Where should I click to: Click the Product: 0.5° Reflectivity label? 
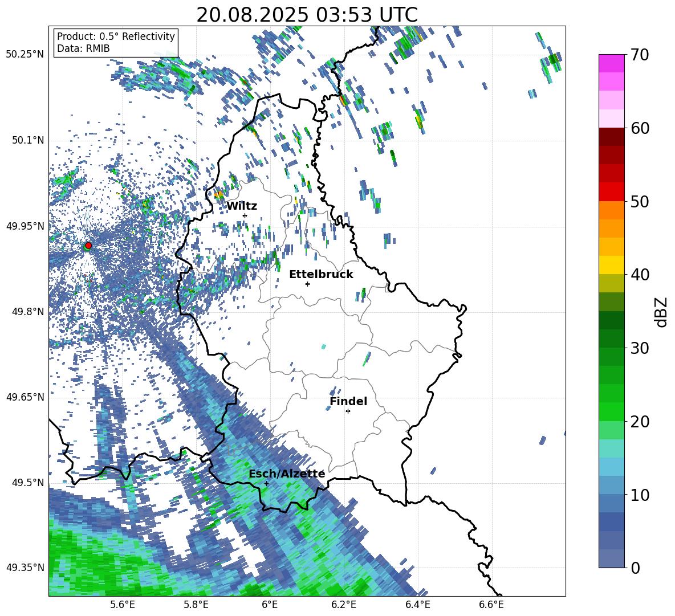tap(116, 36)
